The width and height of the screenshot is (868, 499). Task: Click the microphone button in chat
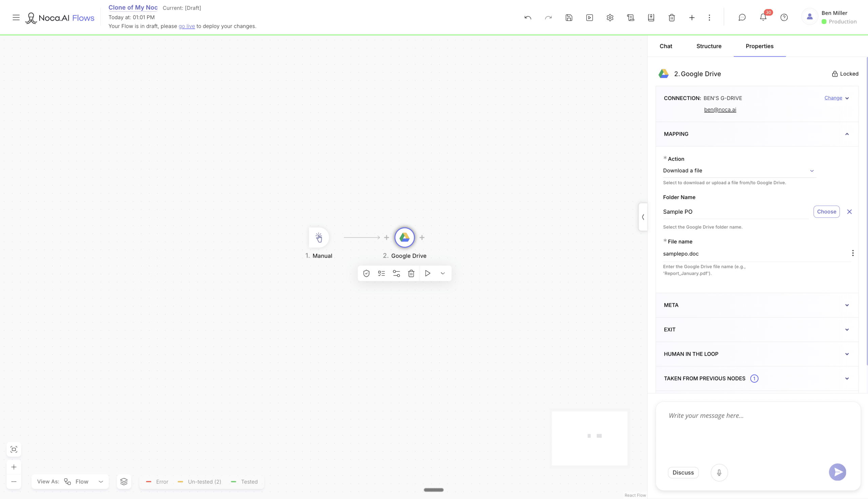click(x=719, y=472)
